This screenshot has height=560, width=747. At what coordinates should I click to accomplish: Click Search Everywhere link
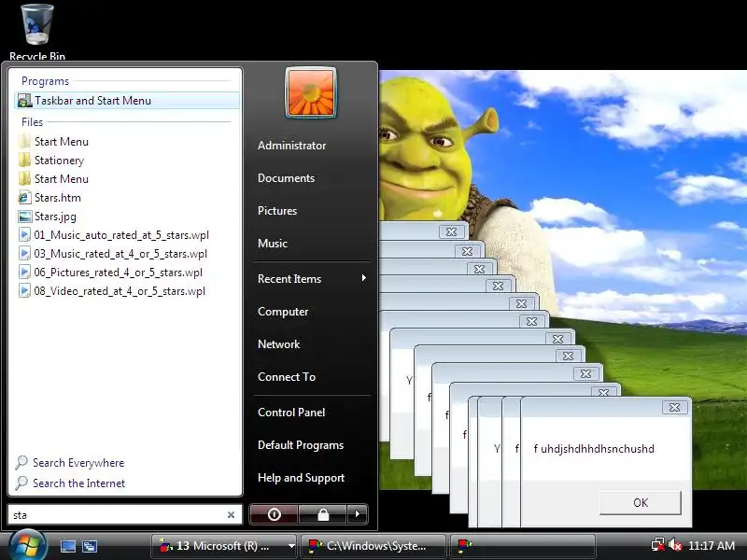click(x=78, y=462)
